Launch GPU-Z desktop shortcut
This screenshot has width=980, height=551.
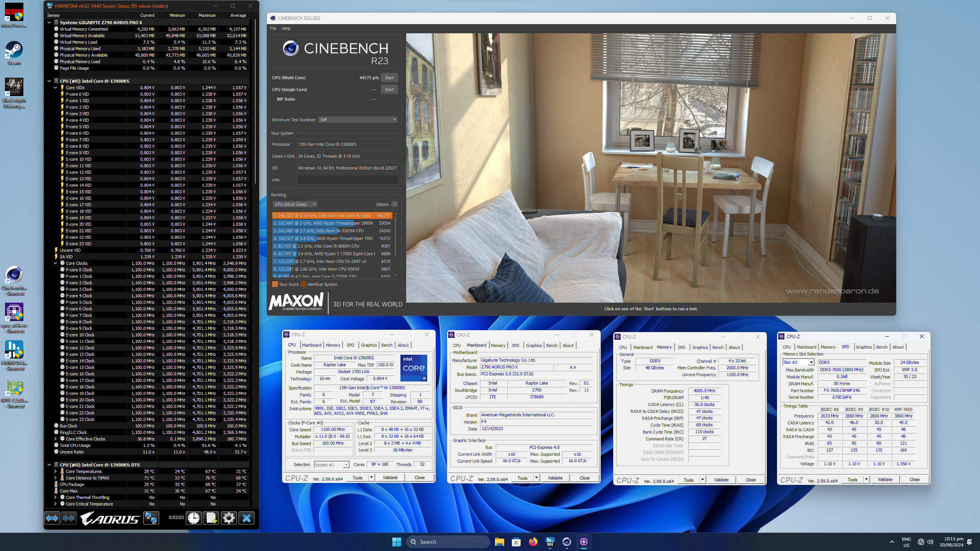coord(15,393)
